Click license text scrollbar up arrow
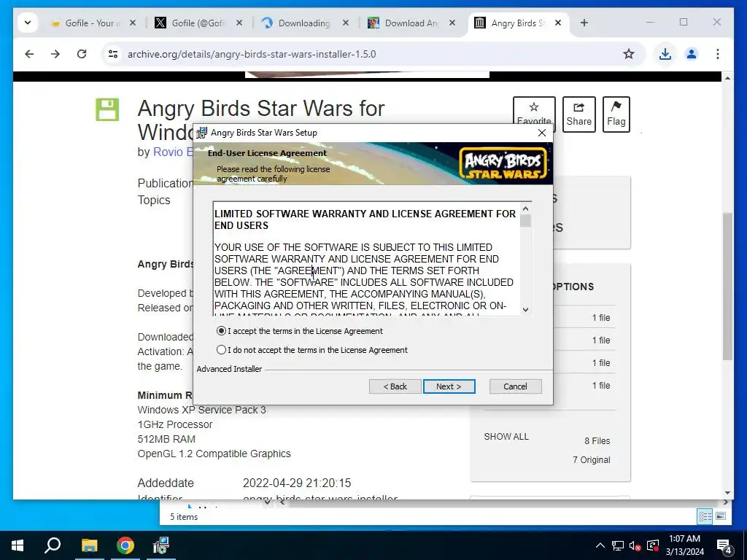747x560 pixels. point(525,209)
